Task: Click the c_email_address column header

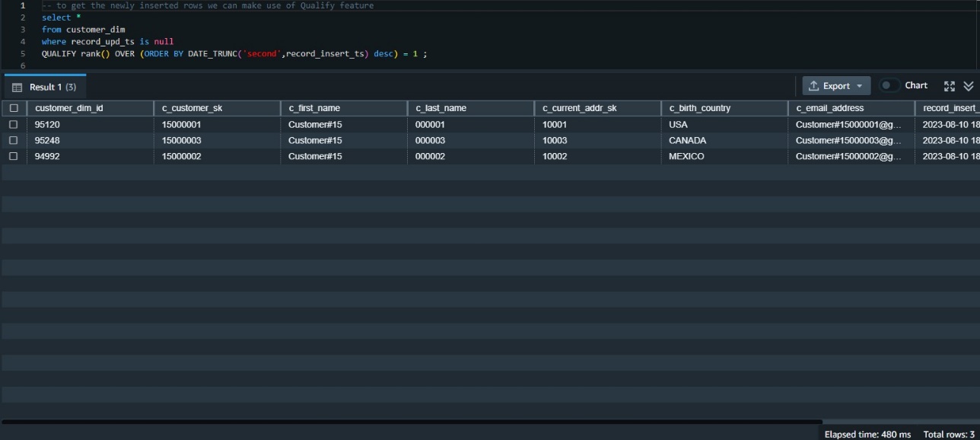Action: 851,108
